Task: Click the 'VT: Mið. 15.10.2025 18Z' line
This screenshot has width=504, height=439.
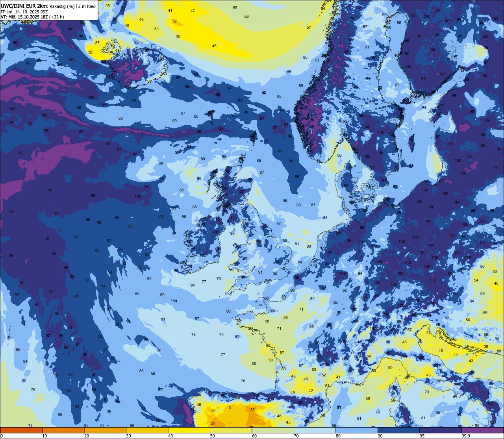Action: (24, 17)
